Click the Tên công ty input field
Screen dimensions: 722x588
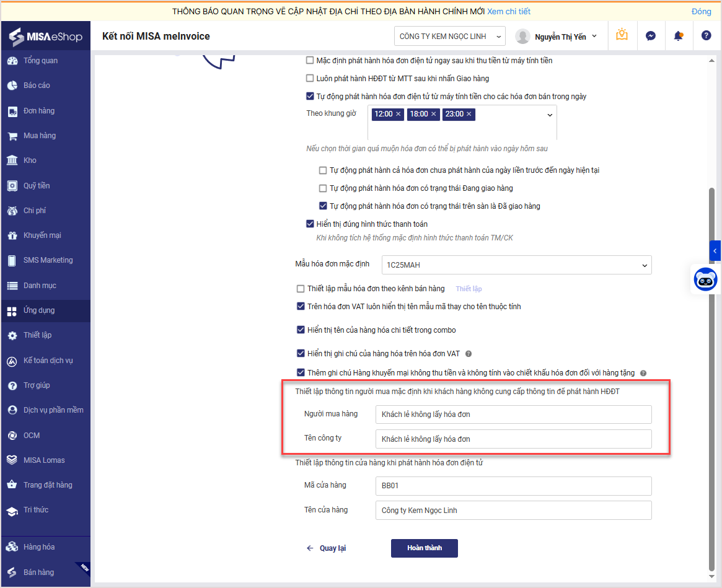pyautogui.click(x=513, y=439)
